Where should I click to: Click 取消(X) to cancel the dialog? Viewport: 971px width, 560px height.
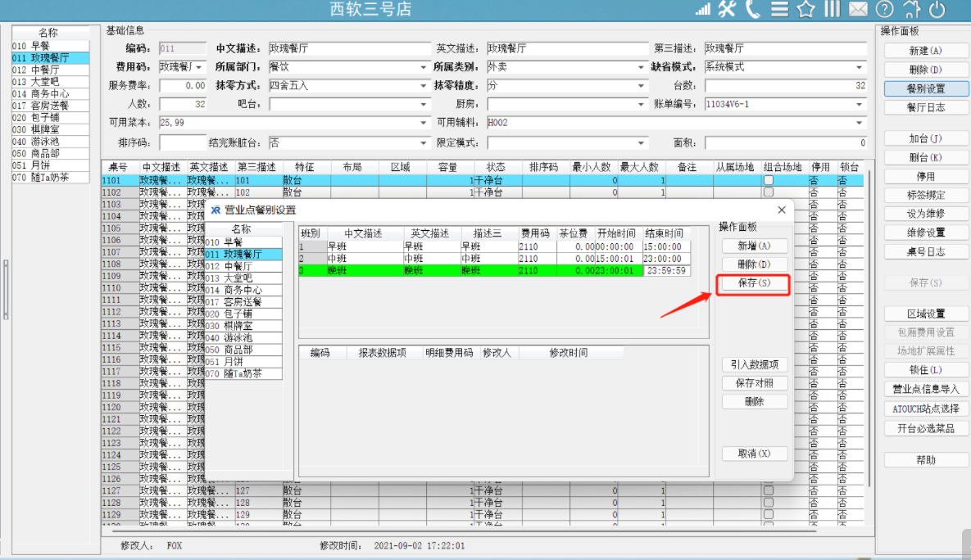[x=754, y=454]
